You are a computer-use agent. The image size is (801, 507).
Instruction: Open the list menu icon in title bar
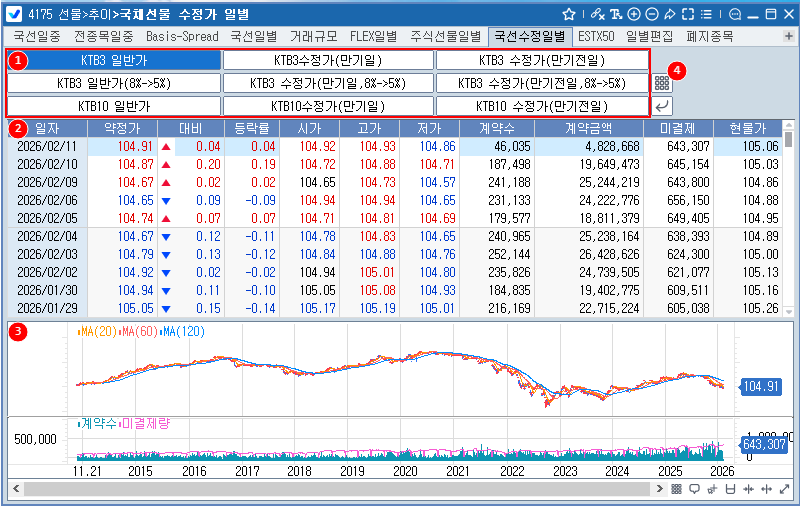click(706, 15)
